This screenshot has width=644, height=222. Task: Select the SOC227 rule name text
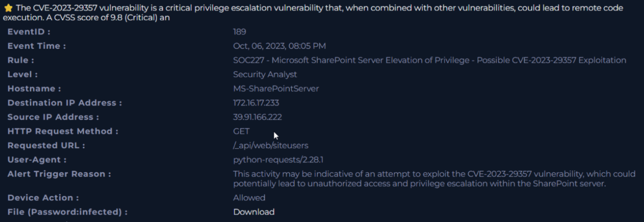pyautogui.click(x=429, y=60)
